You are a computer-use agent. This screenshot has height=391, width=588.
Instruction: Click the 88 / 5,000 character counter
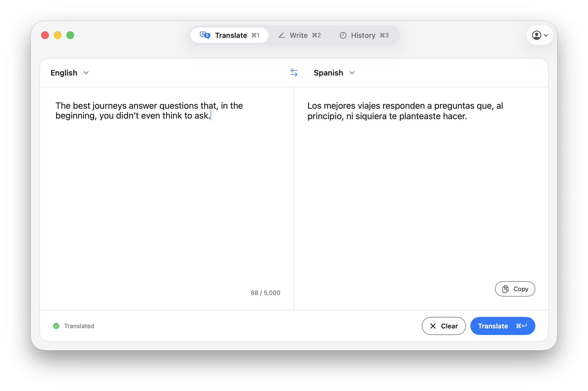point(265,293)
